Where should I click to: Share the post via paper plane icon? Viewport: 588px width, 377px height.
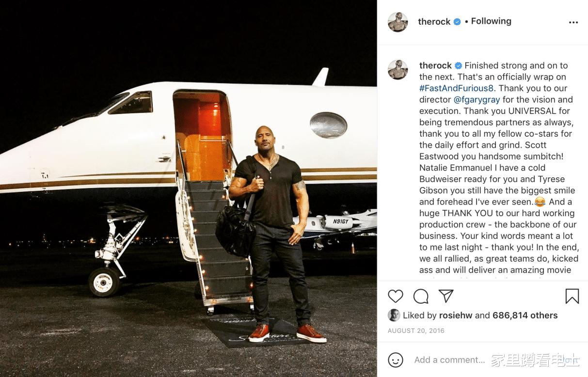click(446, 296)
